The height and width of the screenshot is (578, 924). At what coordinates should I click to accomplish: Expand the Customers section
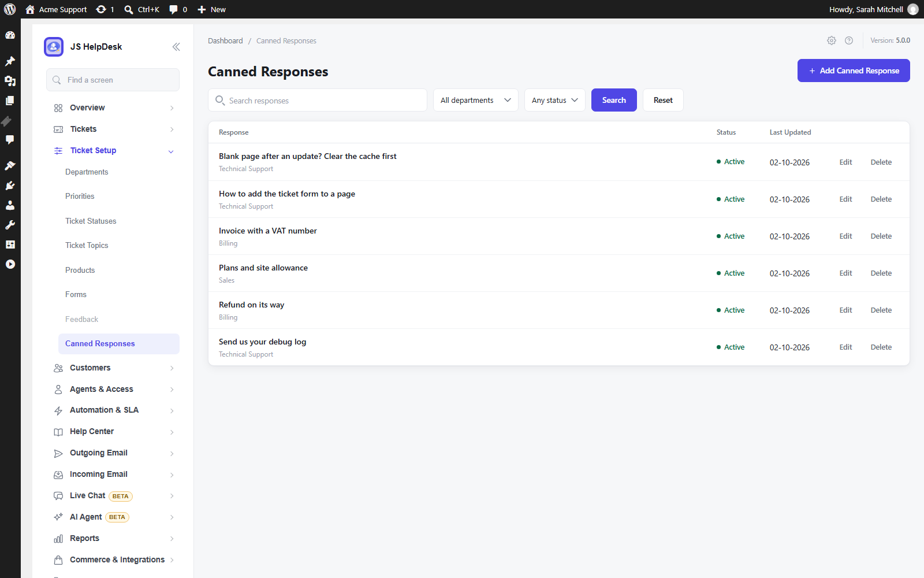click(114, 368)
